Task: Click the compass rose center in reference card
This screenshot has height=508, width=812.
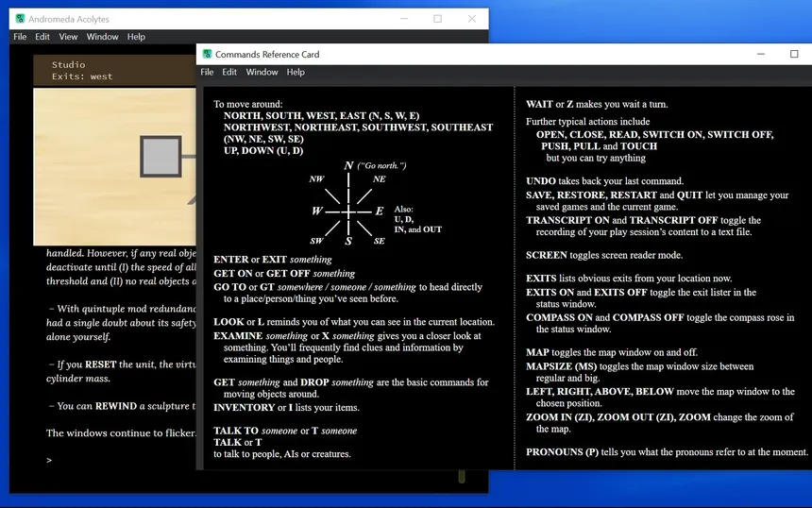Action: pyautogui.click(x=348, y=212)
